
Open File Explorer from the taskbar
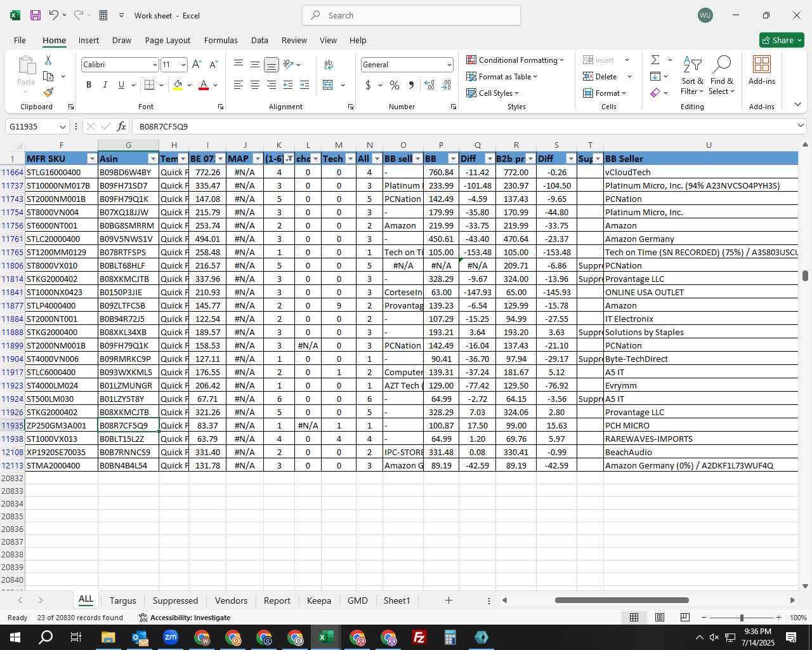click(108, 637)
